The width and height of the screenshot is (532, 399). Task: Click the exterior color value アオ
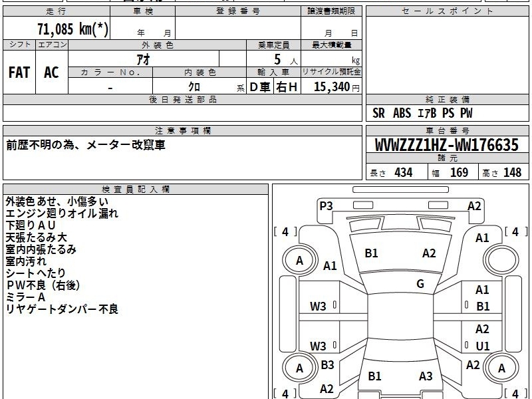coord(144,59)
